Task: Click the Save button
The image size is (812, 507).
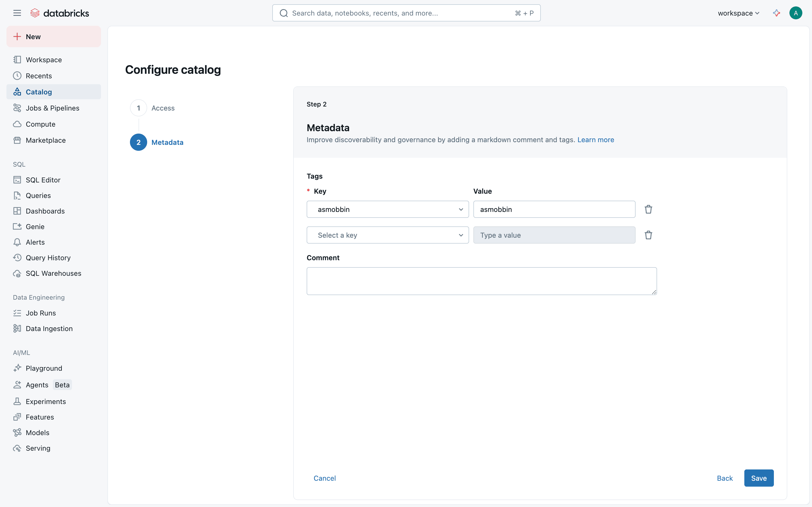Action: (x=759, y=478)
